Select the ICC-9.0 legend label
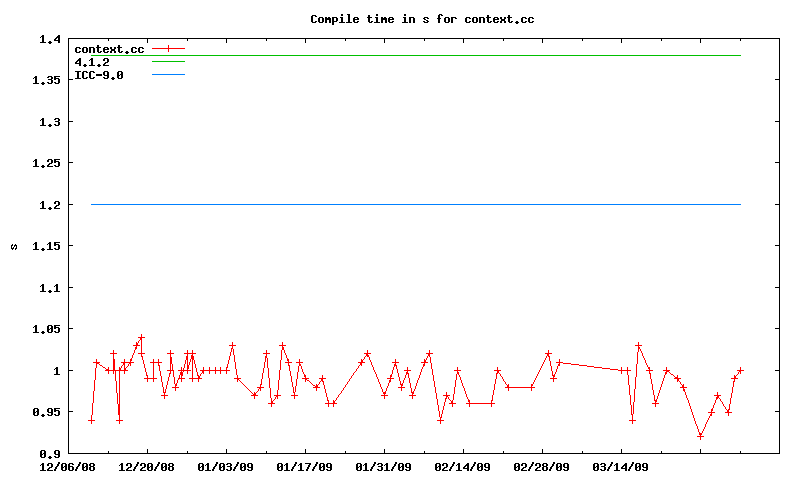This screenshot has width=800, height=480. click(99, 75)
